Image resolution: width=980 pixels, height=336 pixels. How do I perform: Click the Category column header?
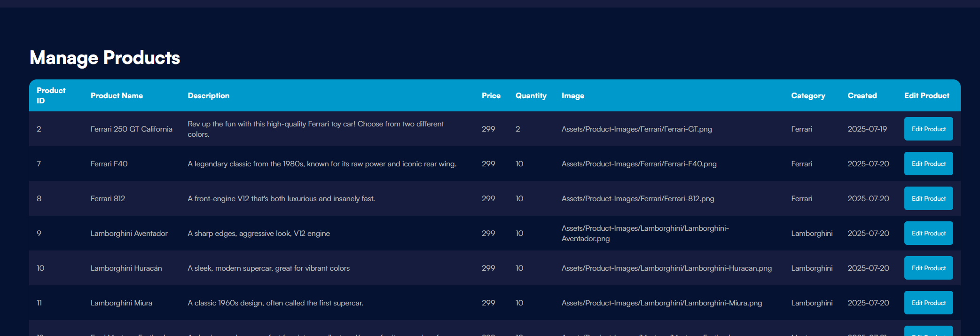click(808, 95)
